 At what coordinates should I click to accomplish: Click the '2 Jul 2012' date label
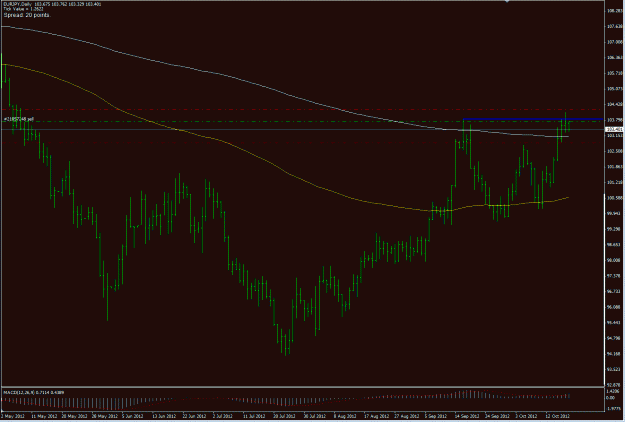coord(224,416)
